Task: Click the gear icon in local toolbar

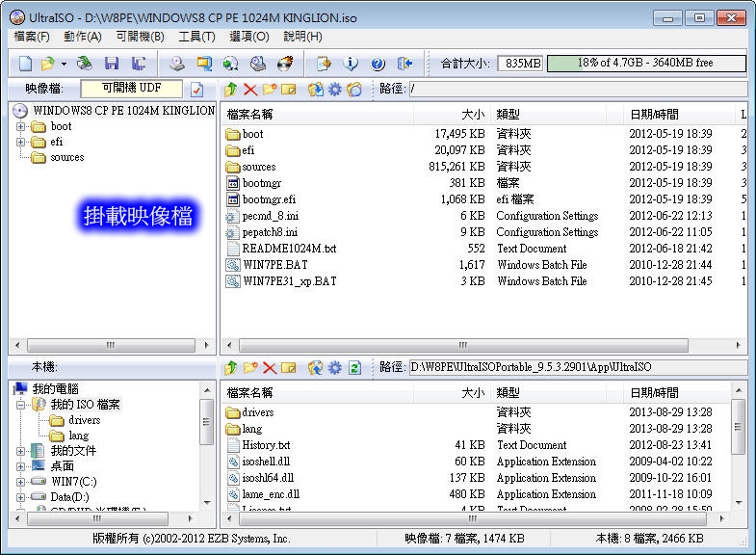Action: pos(334,368)
